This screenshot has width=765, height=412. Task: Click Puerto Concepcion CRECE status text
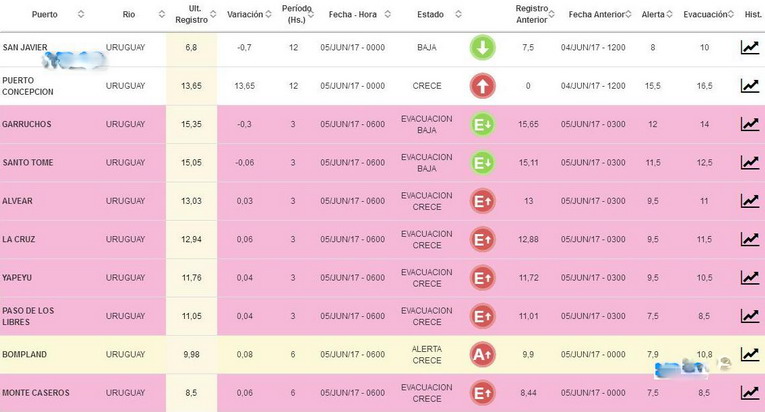(427, 85)
